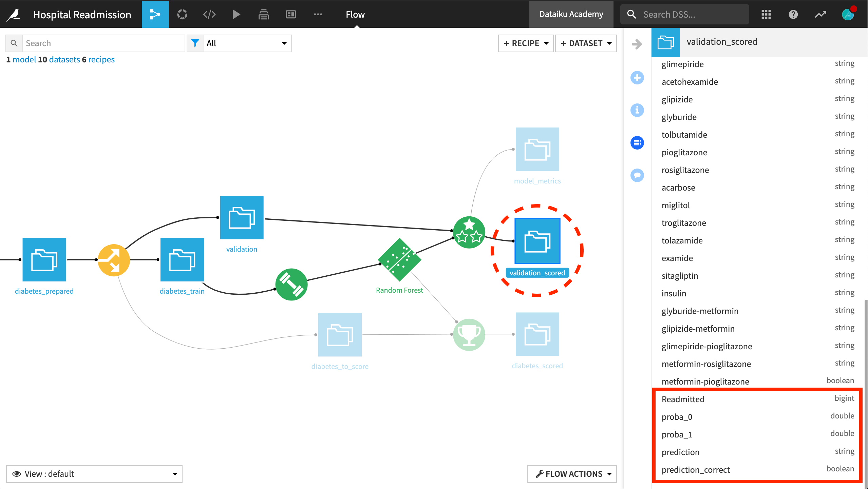The height and width of the screenshot is (489, 868).
Task: Open the Flow icon in top navigation
Action: pos(155,14)
